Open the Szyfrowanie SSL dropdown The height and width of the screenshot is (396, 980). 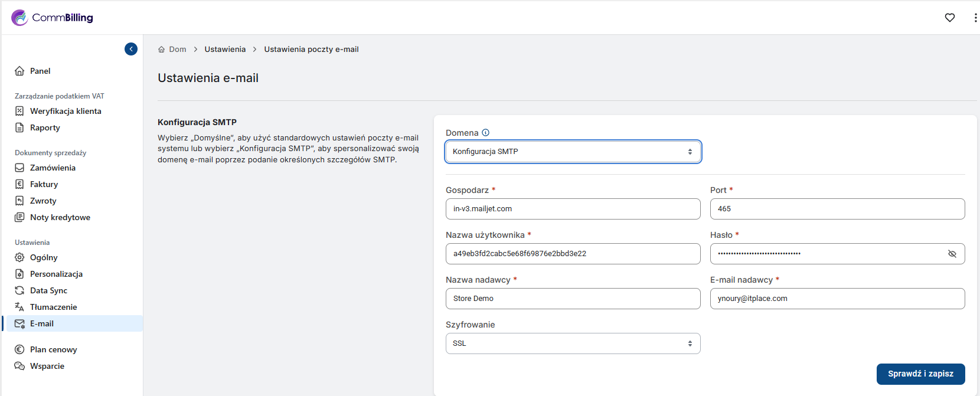click(573, 343)
